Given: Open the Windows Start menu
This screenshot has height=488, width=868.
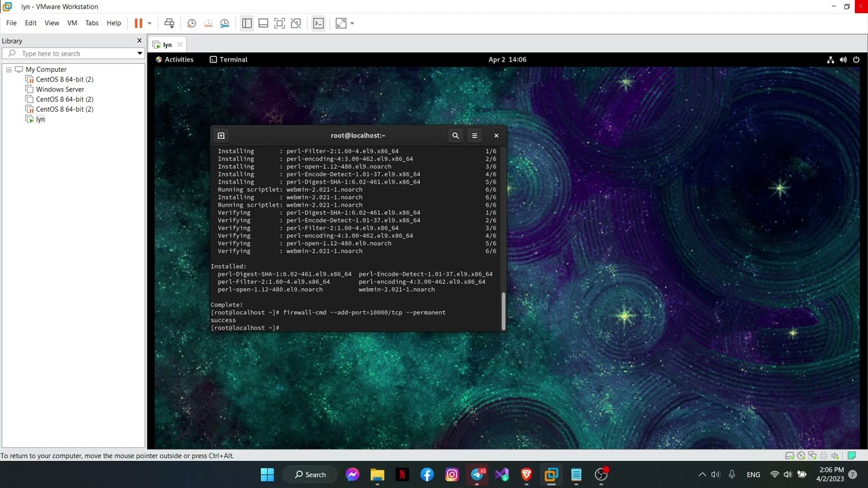Looking at the screenshot, I should coord(267,474).
